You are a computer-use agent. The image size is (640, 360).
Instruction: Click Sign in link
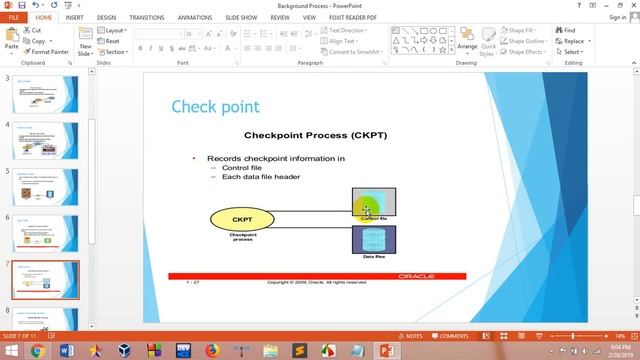click(617, 17)
